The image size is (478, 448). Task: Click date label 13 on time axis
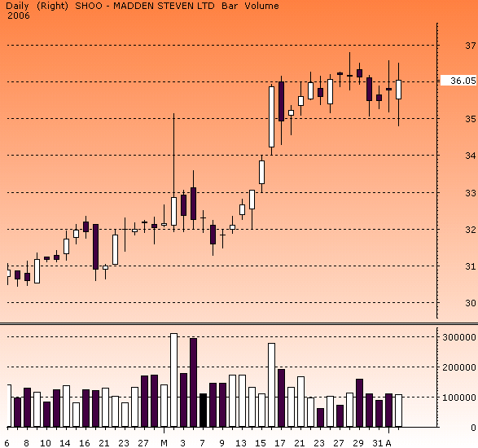(x=241, y=443)
